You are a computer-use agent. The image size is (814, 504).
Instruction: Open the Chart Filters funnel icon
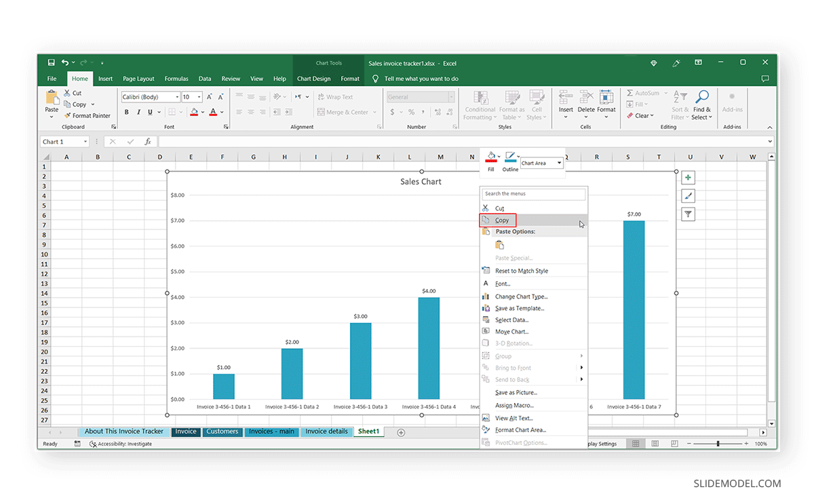click(x=688, y=214)
